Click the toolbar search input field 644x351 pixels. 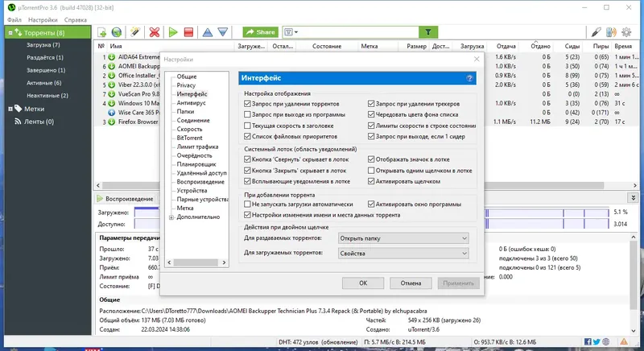pos(359,32)
